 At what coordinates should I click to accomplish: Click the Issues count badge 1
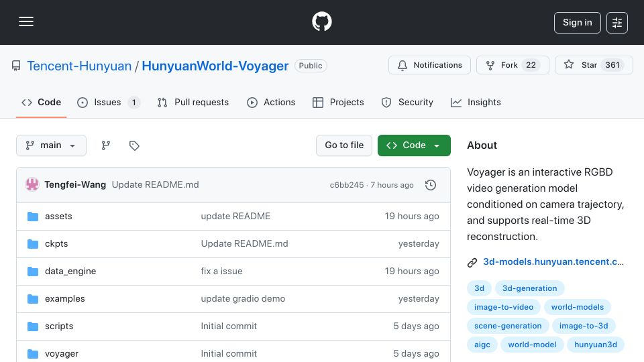tap(133, 102)
